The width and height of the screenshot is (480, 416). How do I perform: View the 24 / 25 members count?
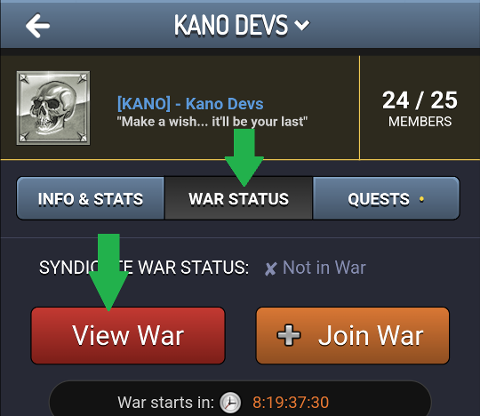(420, 100)
